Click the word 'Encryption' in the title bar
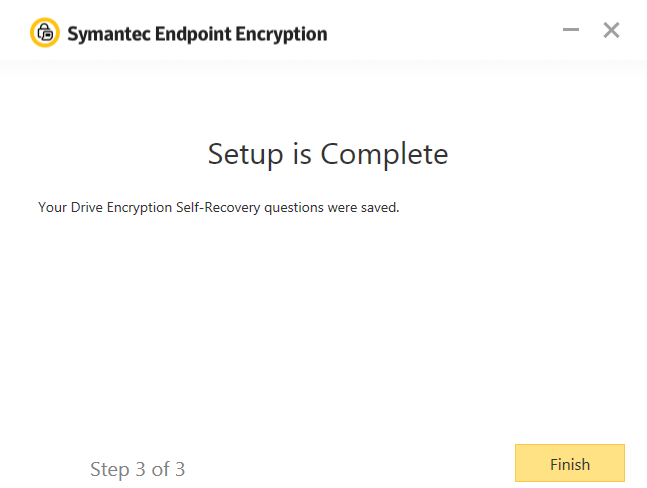Image resolution: width=647 pixels, height=488 pixels. [x=282, y=34]
